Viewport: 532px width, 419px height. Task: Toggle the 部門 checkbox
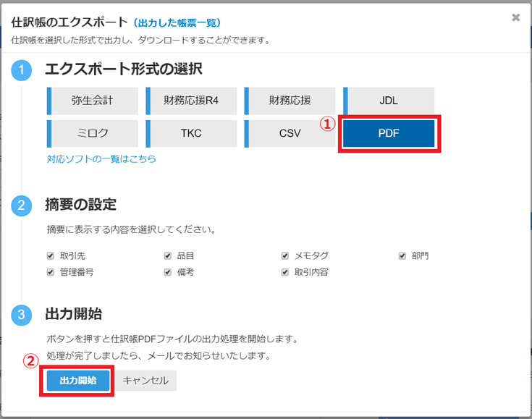point(402,255)
